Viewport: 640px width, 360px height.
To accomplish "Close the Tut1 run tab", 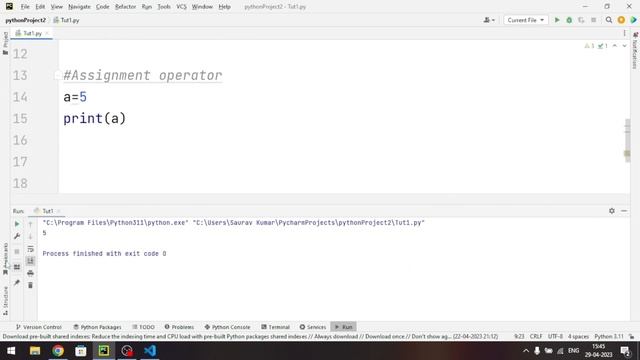I will point(59,211).
